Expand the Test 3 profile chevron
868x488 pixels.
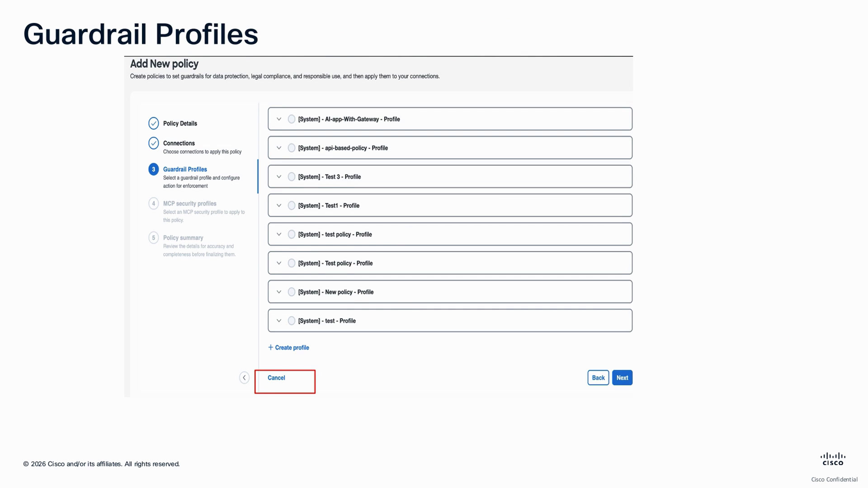point(279,177)
